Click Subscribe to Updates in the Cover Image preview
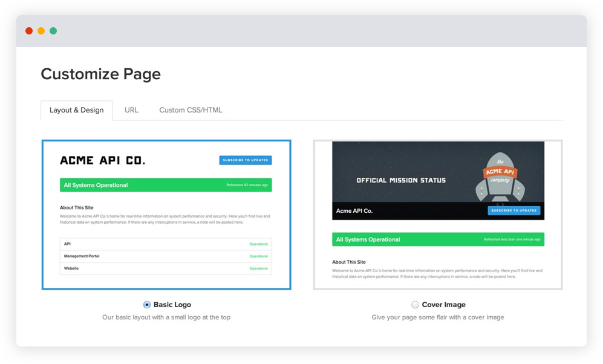The height and width of the screenshot is (364, 603). 513,210
